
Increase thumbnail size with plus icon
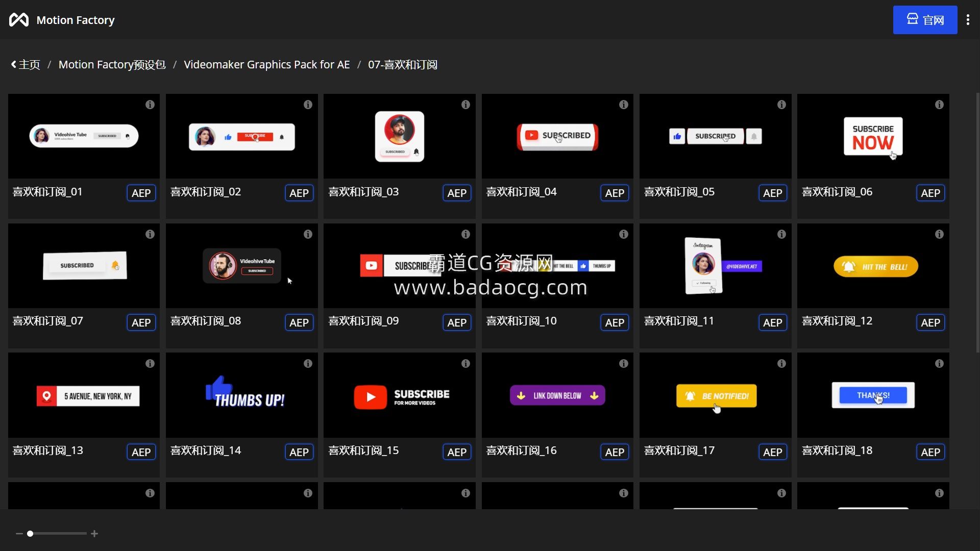point(94,534)
